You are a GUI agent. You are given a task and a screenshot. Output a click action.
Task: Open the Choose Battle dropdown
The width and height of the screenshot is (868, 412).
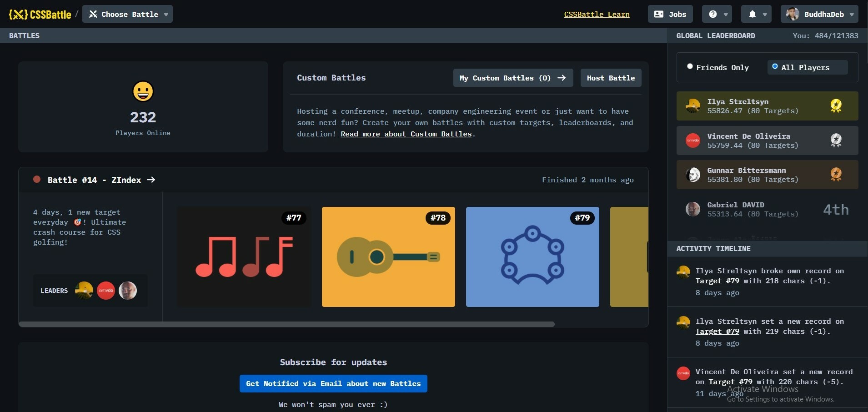click(x=127, y=14)
